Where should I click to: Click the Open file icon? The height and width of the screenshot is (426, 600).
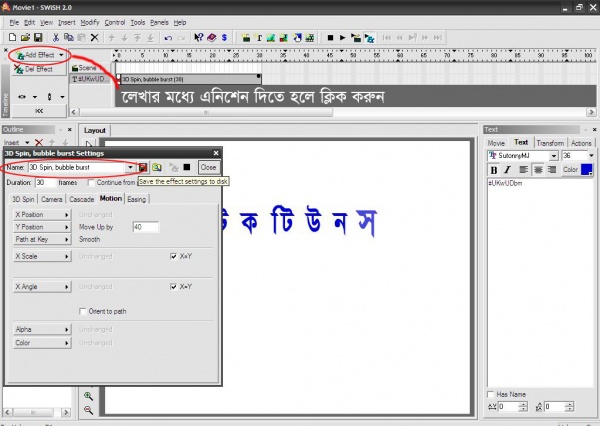(25, 38)
